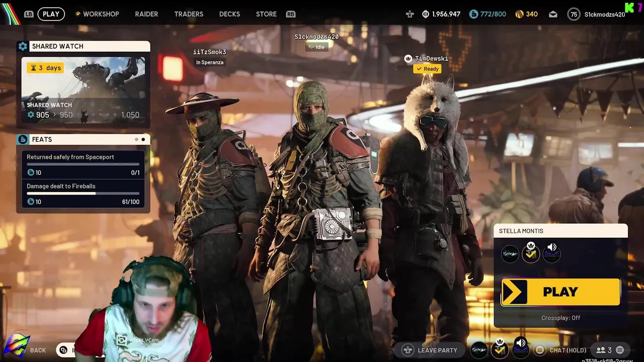Click the LB bumper icon

point(29,14)
